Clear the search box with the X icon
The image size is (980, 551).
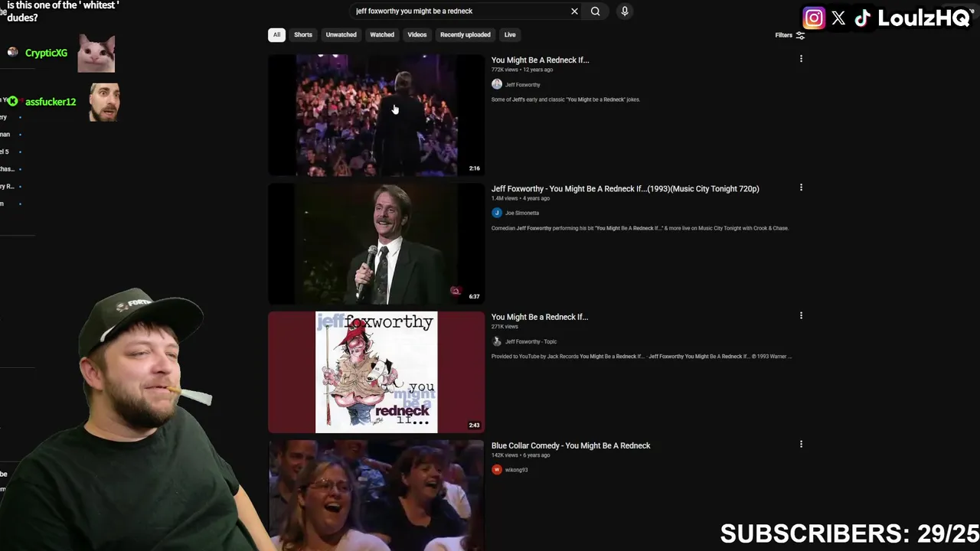click(x=574, y=11)
